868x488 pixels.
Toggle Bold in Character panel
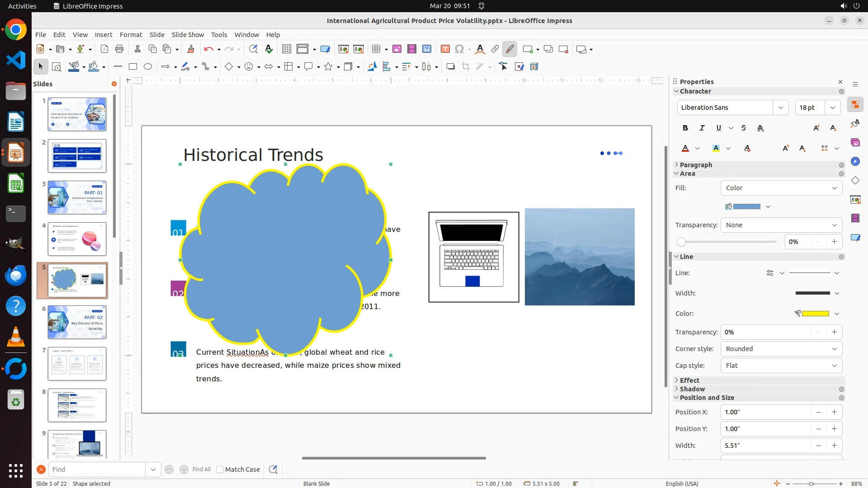pyautogui.click(x=685, y=128)
